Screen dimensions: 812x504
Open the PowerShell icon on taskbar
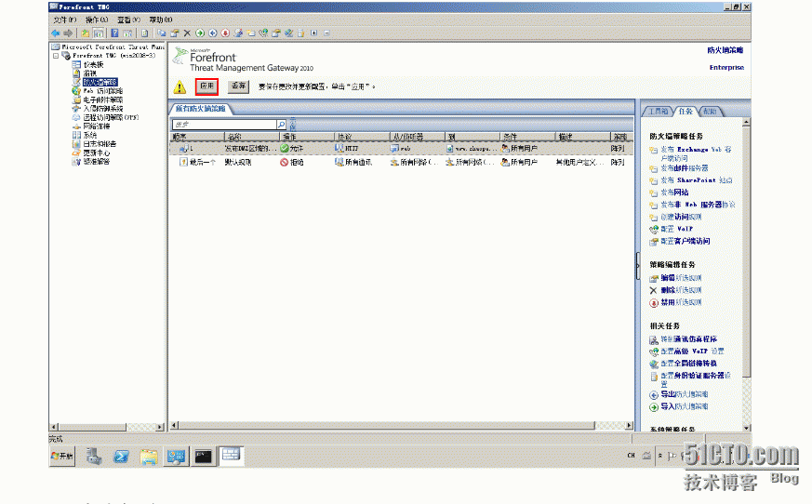tap(121, 457)
